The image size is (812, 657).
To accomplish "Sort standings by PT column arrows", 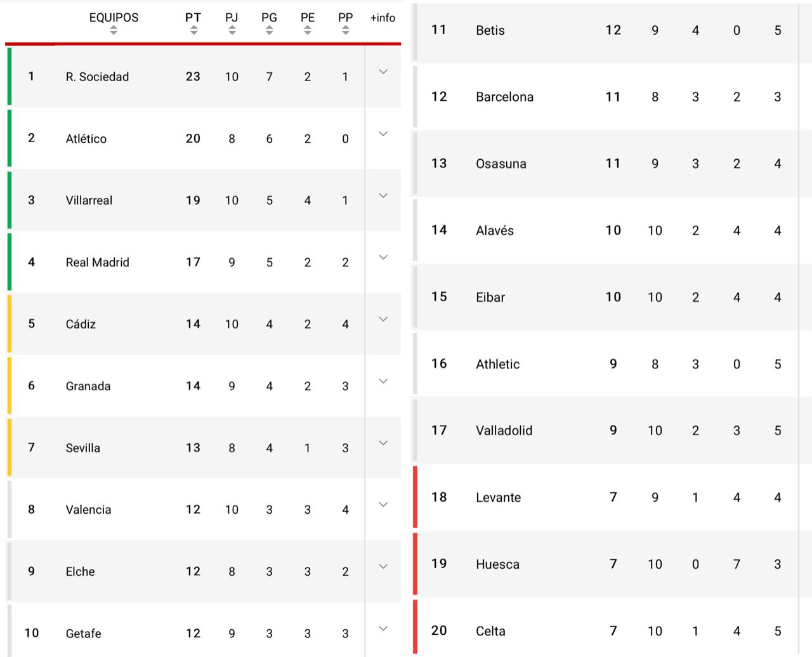I will 193,30.
